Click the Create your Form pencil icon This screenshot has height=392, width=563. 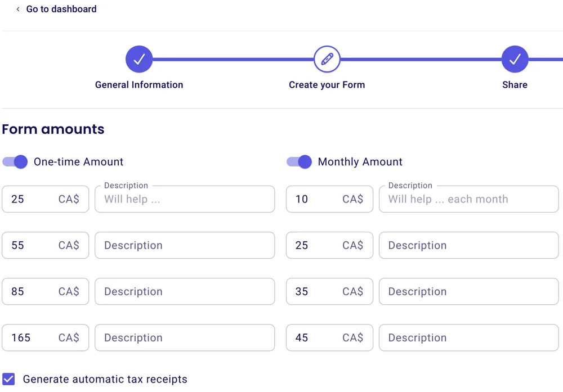[327, 59]
